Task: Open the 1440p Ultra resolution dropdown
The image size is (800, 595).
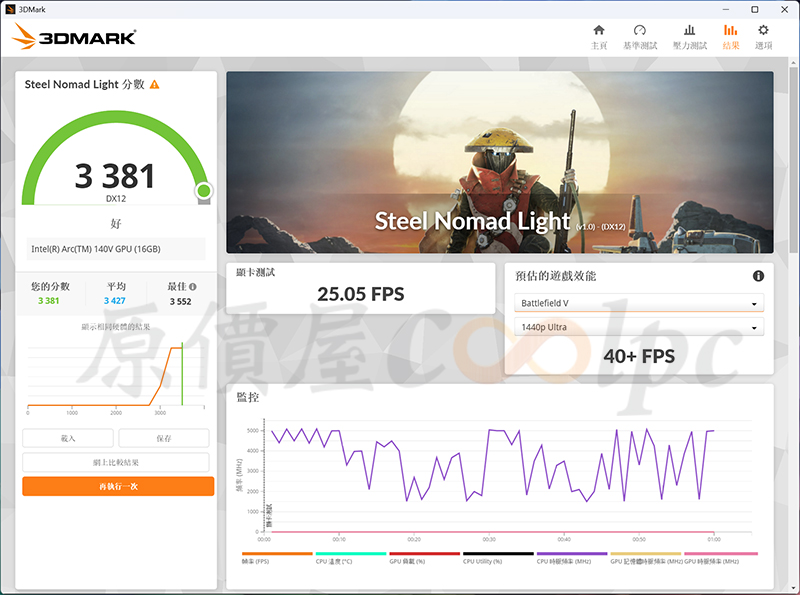Action: 639,327
